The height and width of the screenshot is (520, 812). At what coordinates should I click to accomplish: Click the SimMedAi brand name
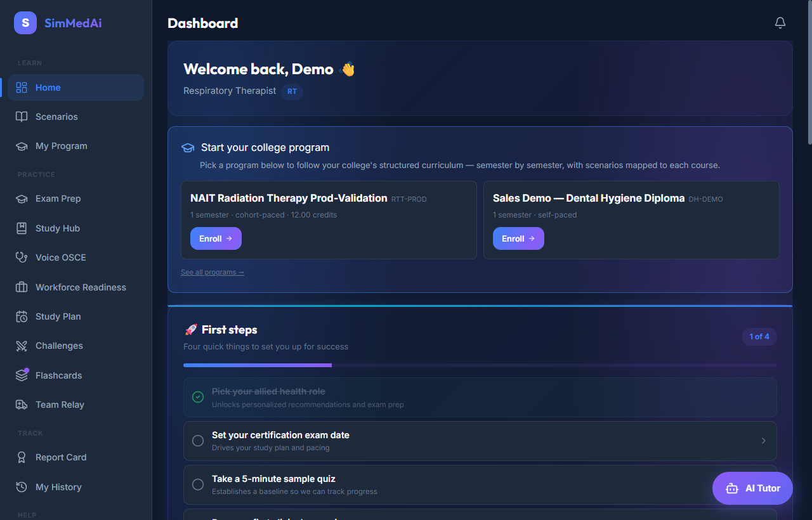[x=73, y=23]
